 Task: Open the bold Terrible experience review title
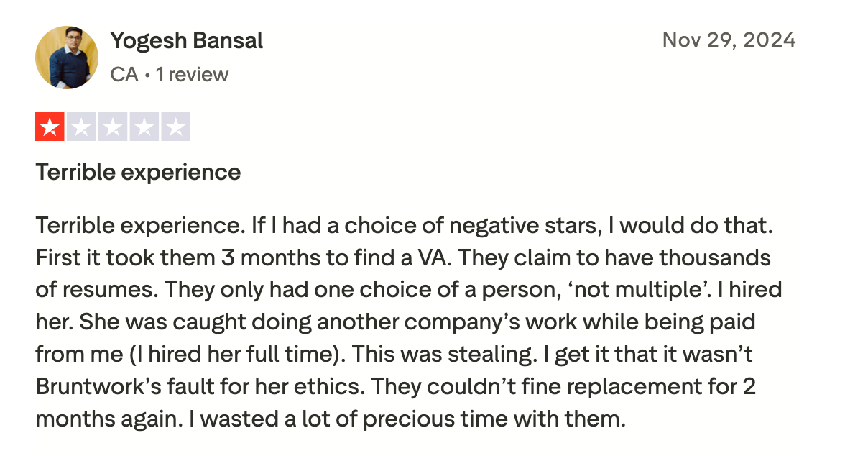point(138,173)
